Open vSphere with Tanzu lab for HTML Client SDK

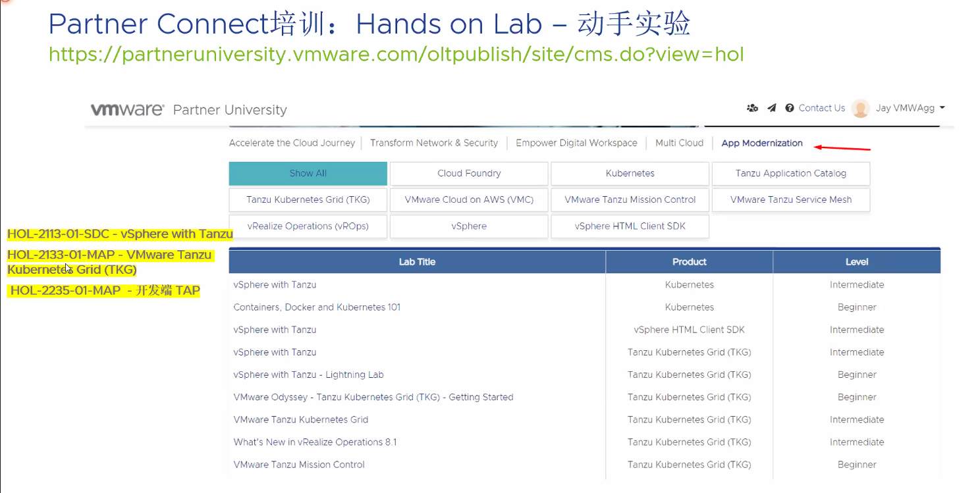[275, 330]
